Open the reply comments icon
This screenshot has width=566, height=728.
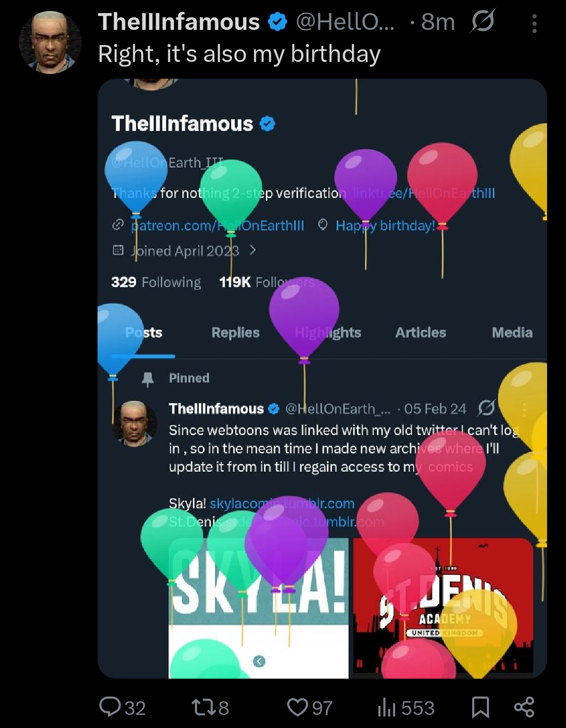(110, 707)
